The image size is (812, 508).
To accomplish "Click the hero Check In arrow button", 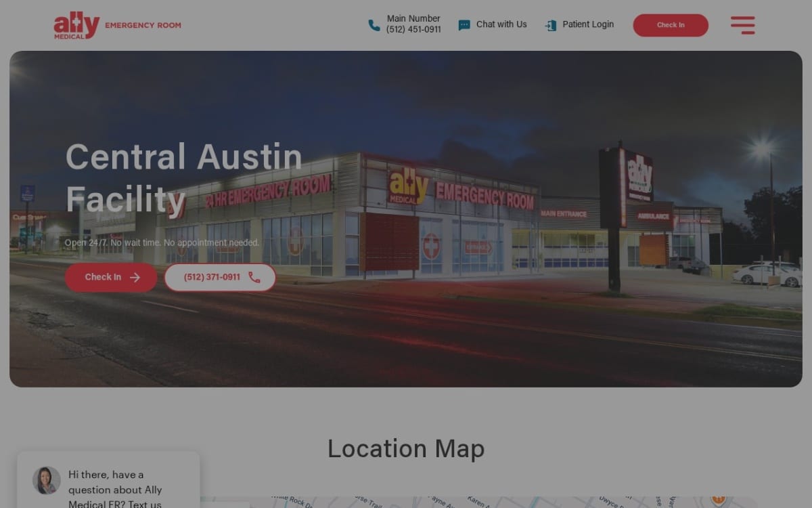I will (x=111, y=277).
